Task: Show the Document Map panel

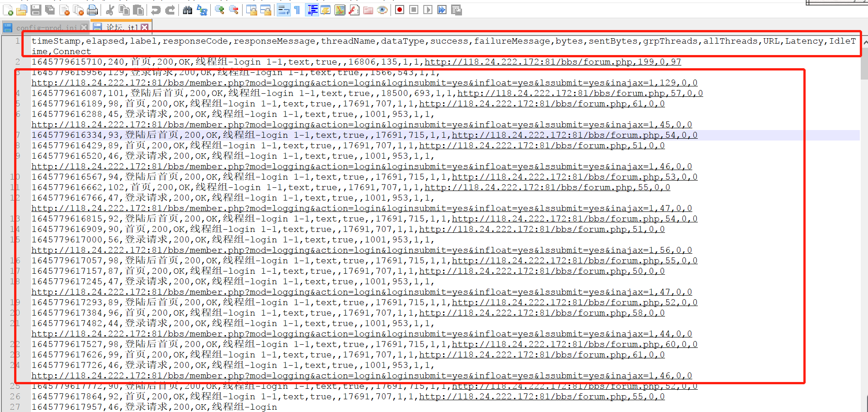Action: coord(340,10)
